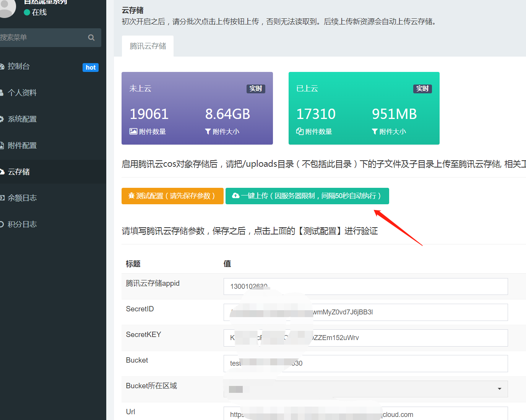Click copy icon beside 已上云 附件数量
Image resolution: width=526 pixels, height=420 pixels.
point(300,131)
